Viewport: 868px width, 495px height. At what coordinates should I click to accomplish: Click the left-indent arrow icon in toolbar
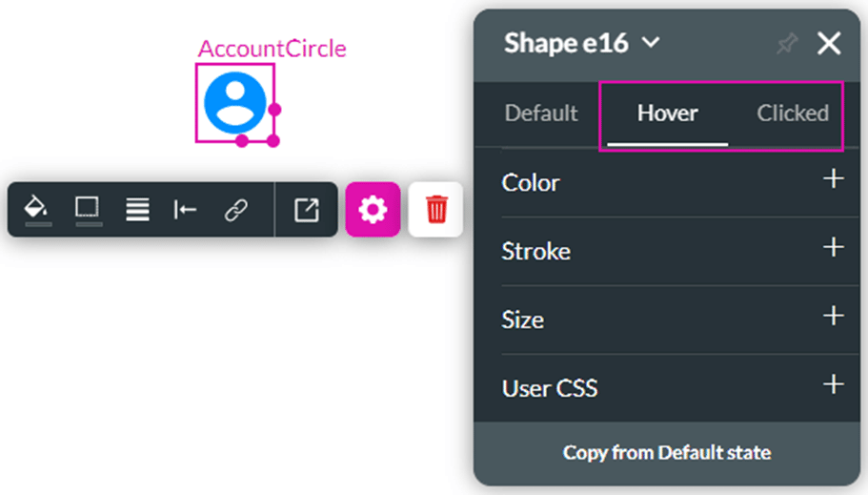pyautogui.click(x=185, y=210)
